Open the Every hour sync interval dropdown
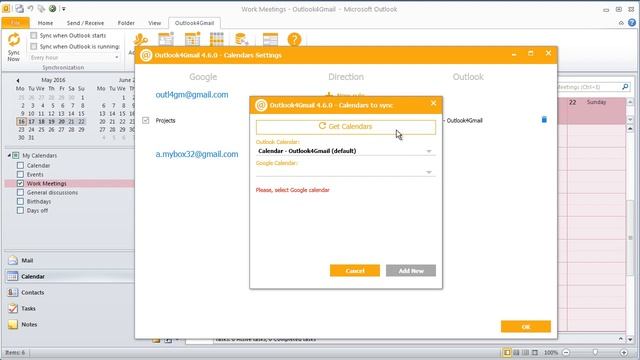The width and height of the screenshot is (640, 360). (x=75, y=58)
